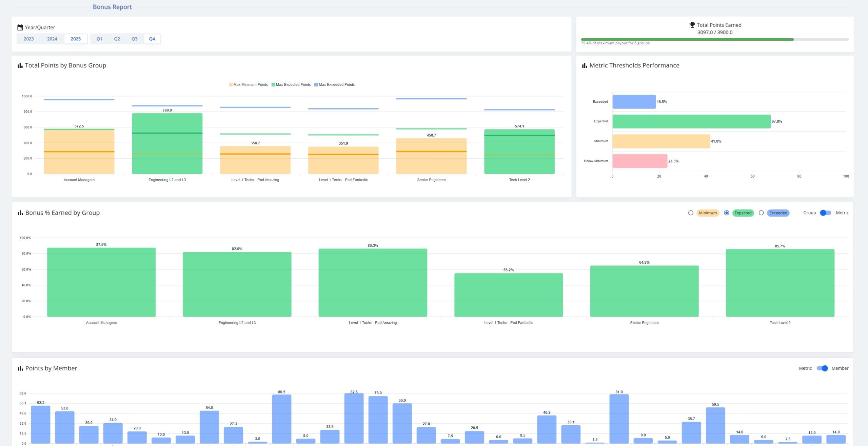The image size is (868, 446).
Task: Click the Total Points by Bonus Group chart icon
Action: click(x=20, y=65)
